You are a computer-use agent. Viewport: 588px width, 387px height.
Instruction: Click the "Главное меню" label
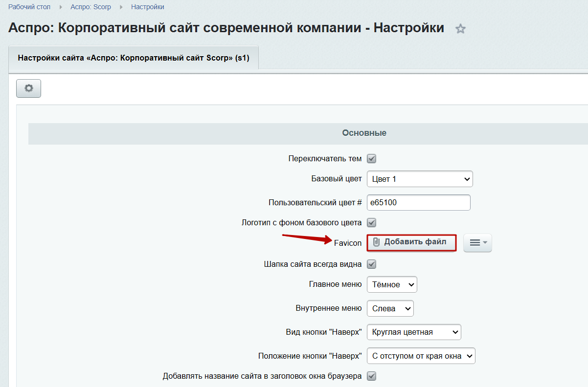click(336, 284)
